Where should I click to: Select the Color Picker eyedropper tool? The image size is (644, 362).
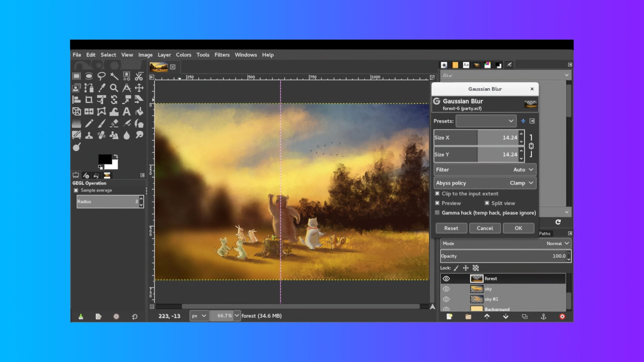click(101, 88)
